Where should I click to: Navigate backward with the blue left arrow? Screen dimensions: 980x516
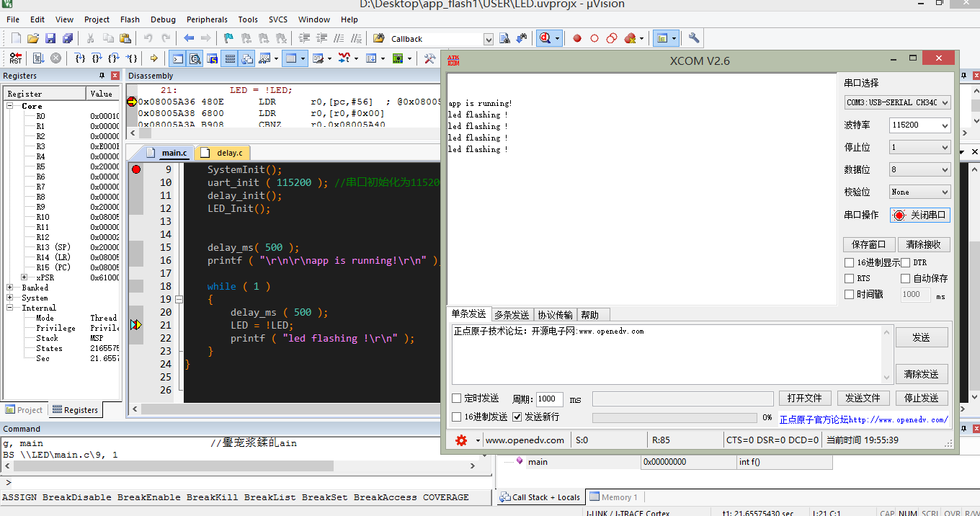[x=189, y=38]
